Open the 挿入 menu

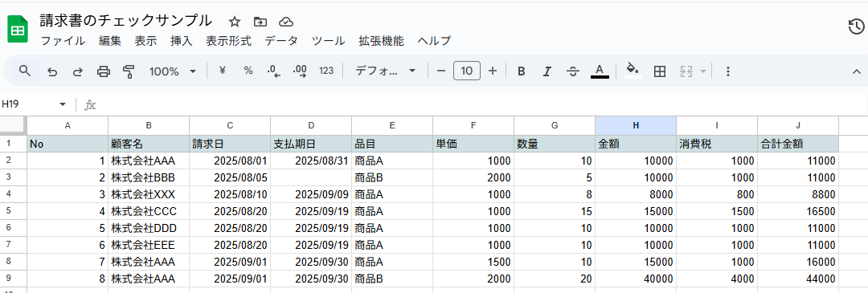182,41
